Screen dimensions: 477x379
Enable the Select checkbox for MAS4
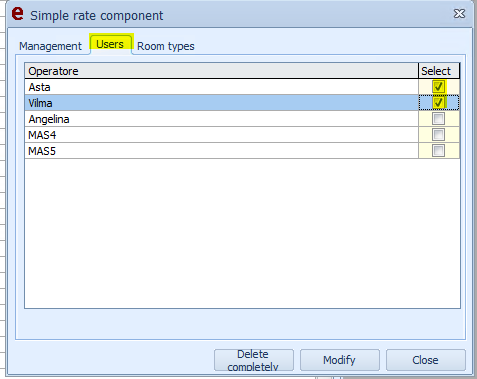pyautogui.click(x=438, y=134)
